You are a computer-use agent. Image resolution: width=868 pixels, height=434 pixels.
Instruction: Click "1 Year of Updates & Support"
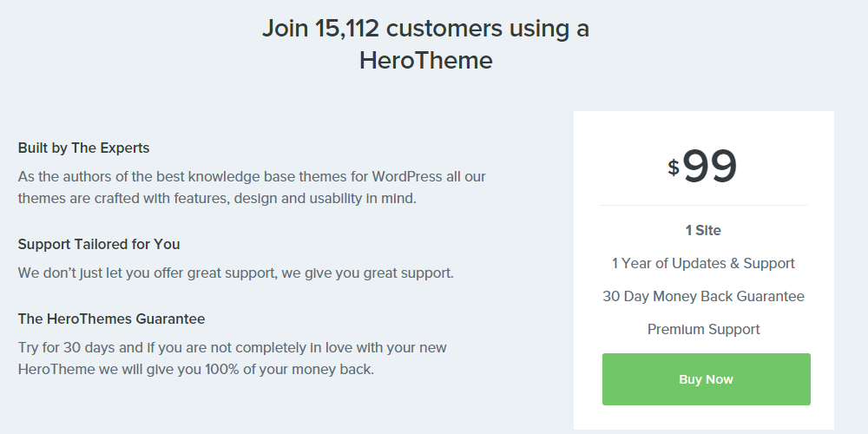pos(703,263)
